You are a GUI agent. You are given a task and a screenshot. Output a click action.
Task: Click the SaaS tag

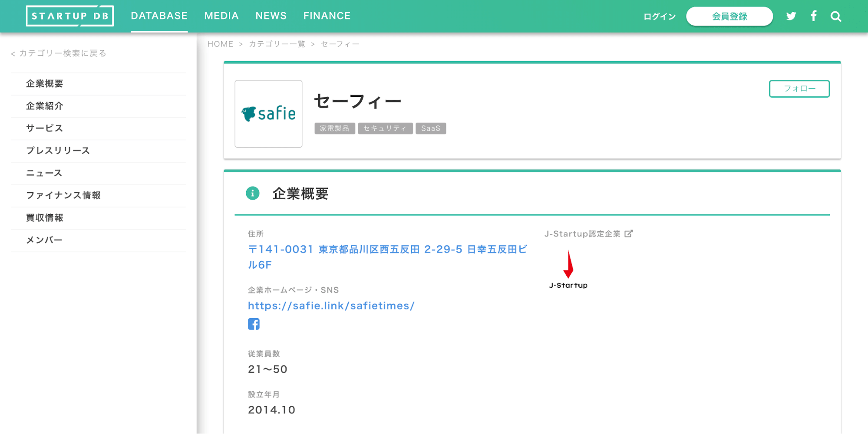click(x=431, y=128)
